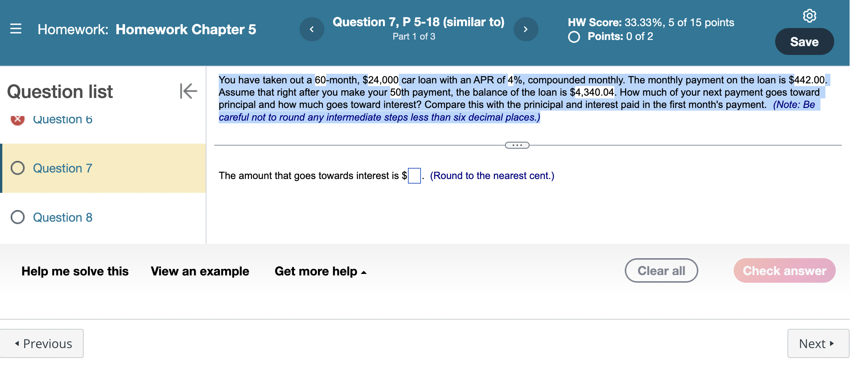
Task: Click the Save button
Action: 804,41
